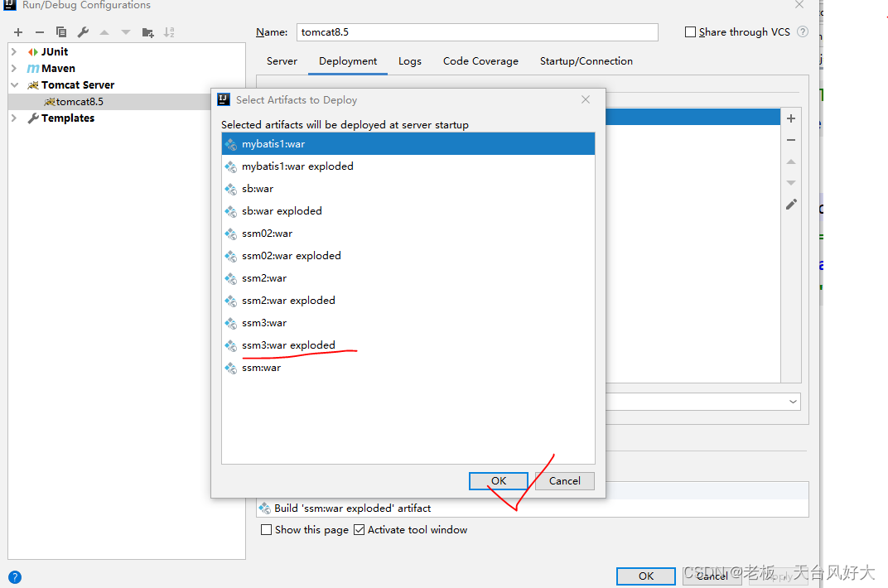Cancel the Select Artifacts dialog

(x=565, y=481)
